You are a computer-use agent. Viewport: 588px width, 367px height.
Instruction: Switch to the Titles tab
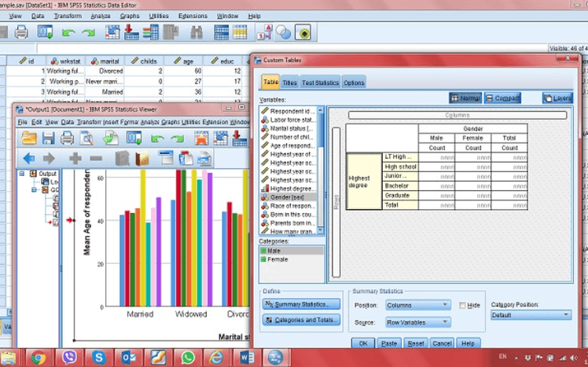[x=289, y=83]
